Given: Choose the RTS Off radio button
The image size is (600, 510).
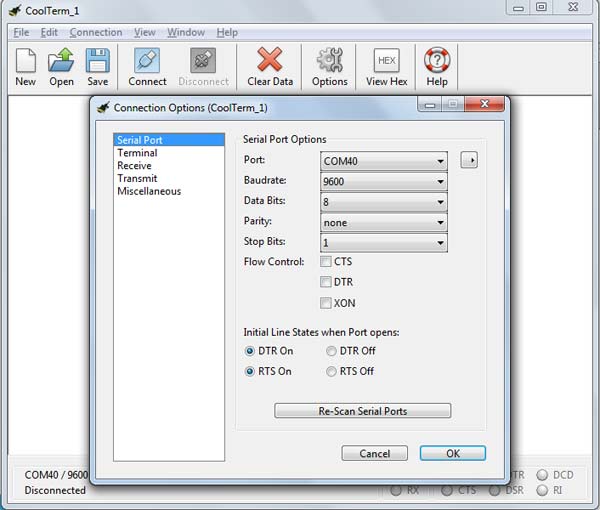Looking at the screenshot, I should click(x=332, y=371).
